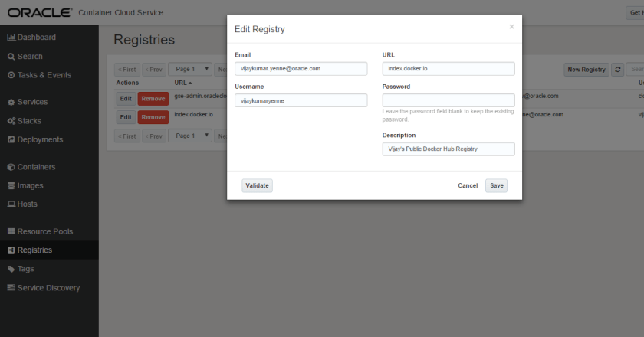
Task: Close the Edit Registry dialog with X
Action: 511,27
